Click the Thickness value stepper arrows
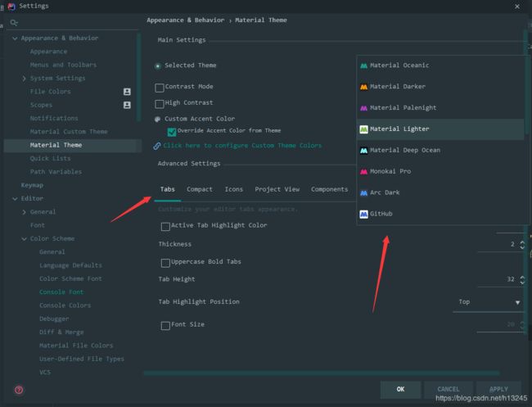This screenshot has width=532, height=407. (522, 244)
